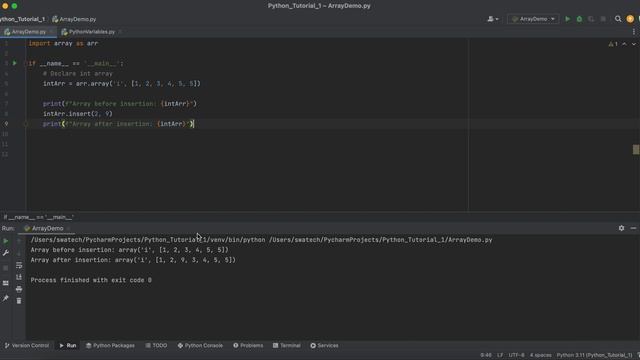Click line number 9 in the gutter
This screenshot has width=640, height=360.
(6, 124)
